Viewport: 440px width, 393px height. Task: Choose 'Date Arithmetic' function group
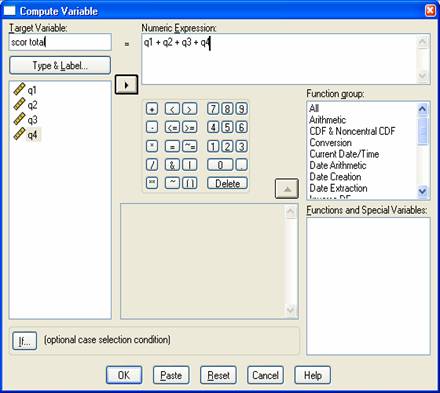click(338, 165)
